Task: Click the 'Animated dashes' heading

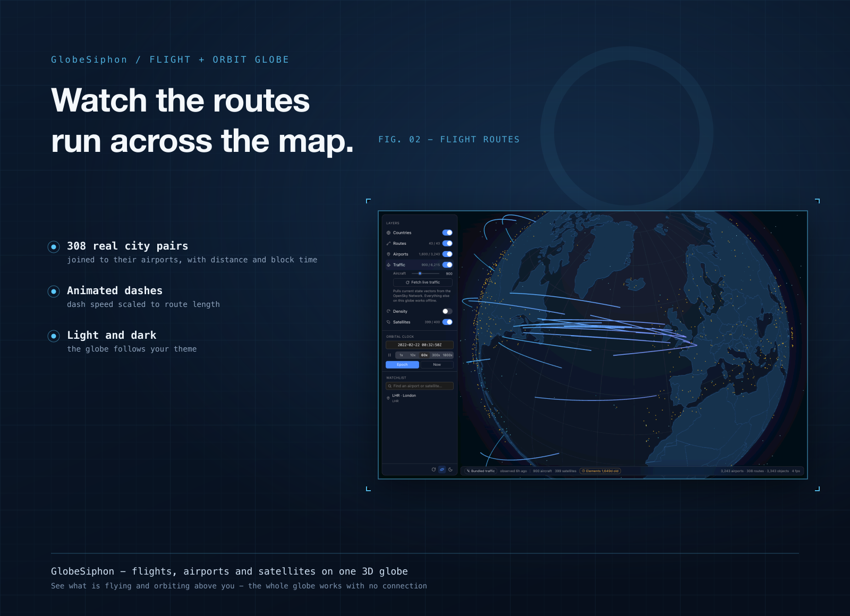Action: pyautogui.click(x=115, y=290)
